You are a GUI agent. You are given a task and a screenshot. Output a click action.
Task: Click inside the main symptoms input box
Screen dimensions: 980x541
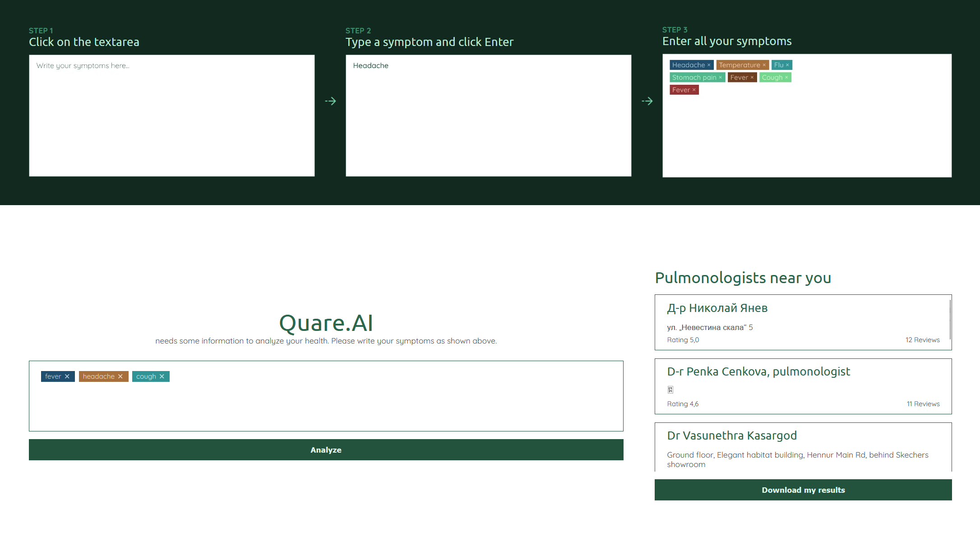tap(326, 403)
